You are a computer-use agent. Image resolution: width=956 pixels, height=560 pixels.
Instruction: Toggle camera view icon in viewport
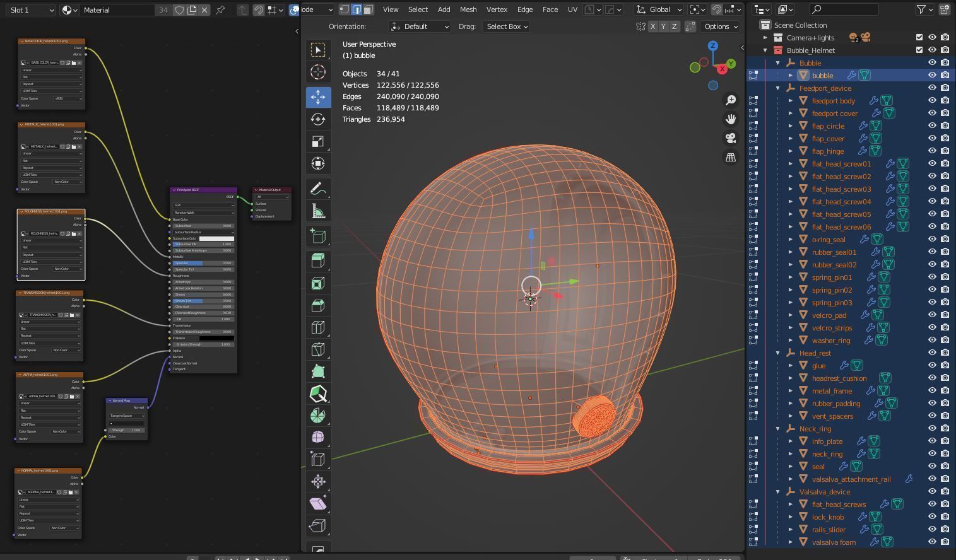click(731, 138)
